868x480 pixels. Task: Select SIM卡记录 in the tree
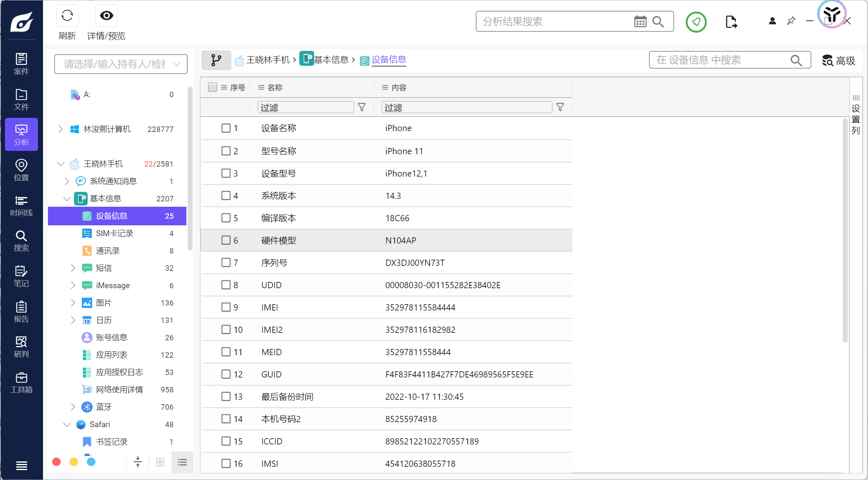coord(114,234)
